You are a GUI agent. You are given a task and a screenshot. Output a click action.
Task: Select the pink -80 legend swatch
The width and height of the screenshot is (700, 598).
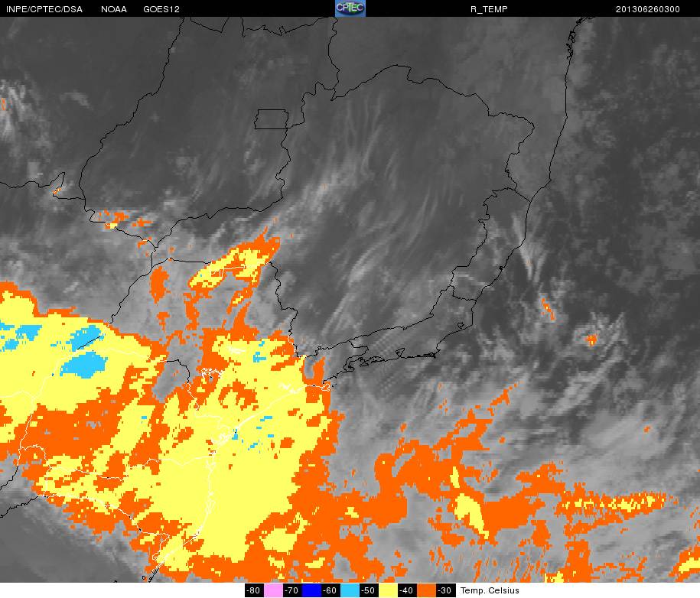[273, 590]
